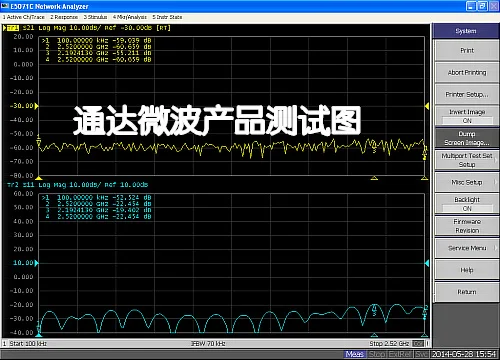Click the Abort Printing softkey

467,72
